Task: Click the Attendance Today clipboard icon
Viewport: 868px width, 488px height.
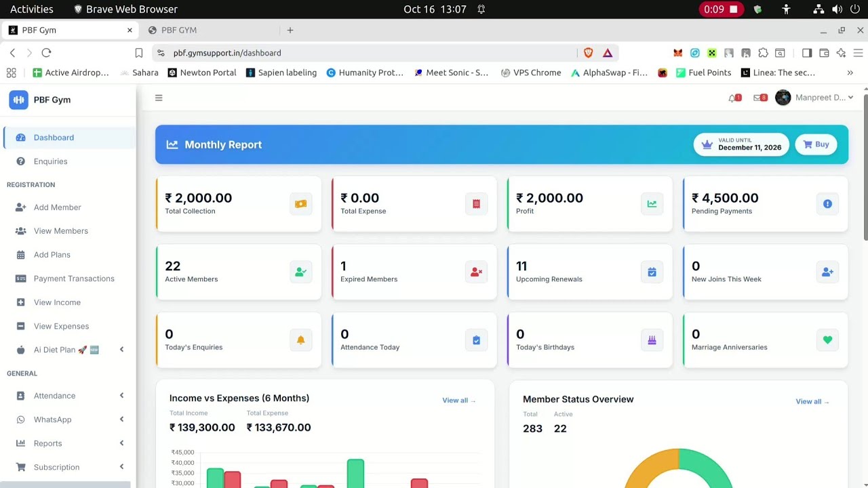Action: coord(476,340)
